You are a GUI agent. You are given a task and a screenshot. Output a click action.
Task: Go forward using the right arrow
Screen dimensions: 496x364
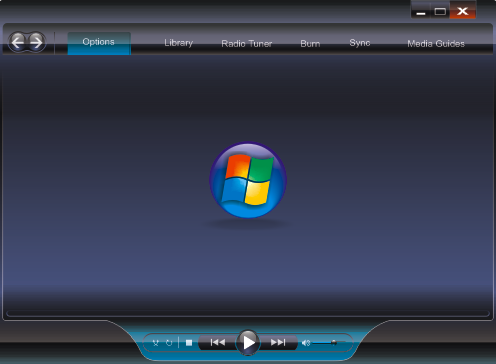[x=36, y=42]
